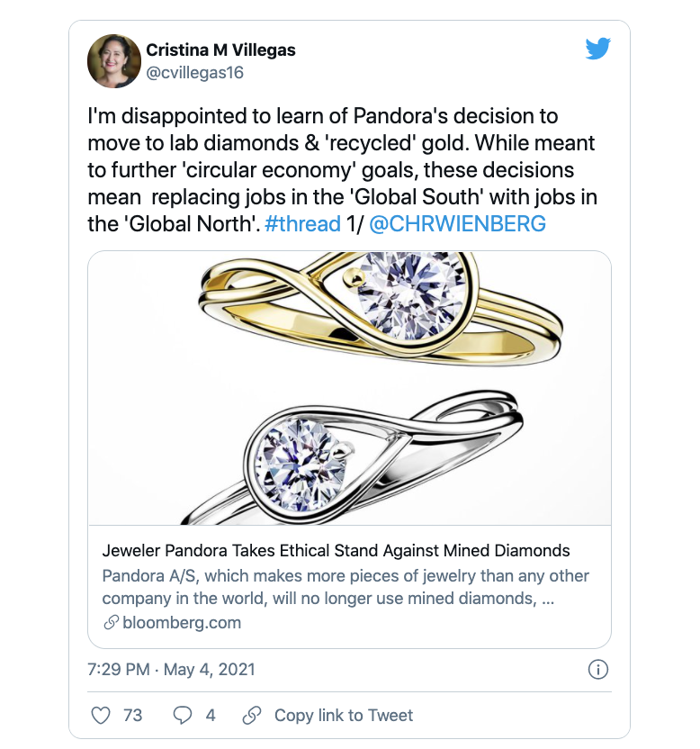Screen dimensions: 700x749
Task: Click the Pandora A/S article description
Action: pyautogui.click(x=346, y=587)
